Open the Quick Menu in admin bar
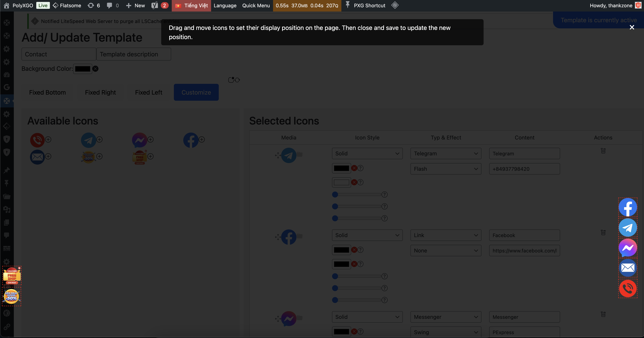The image size is (644, 338). point(256,6)
